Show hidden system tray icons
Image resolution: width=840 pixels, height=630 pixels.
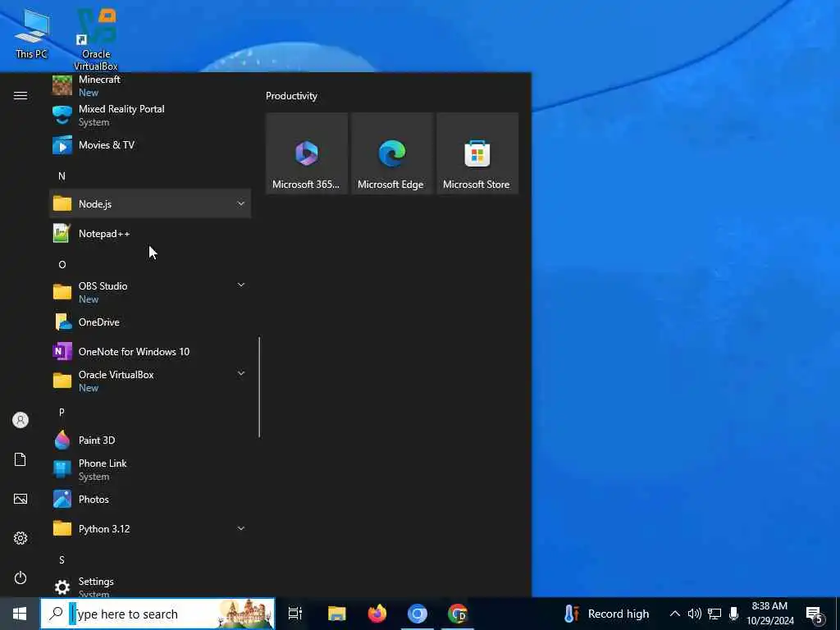coord(675,614)
